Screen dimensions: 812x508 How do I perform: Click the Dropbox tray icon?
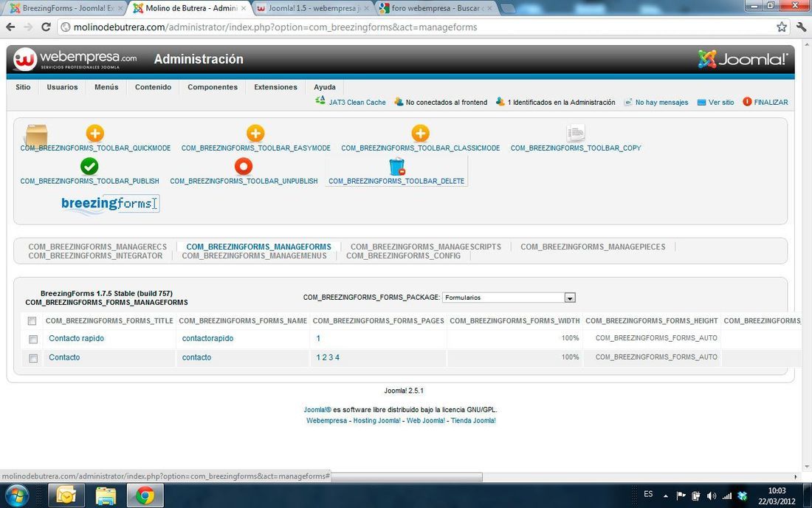pos(743,495)
